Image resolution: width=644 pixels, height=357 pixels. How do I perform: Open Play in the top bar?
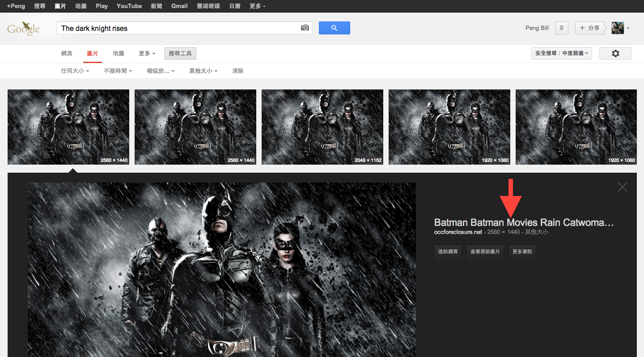102,6
